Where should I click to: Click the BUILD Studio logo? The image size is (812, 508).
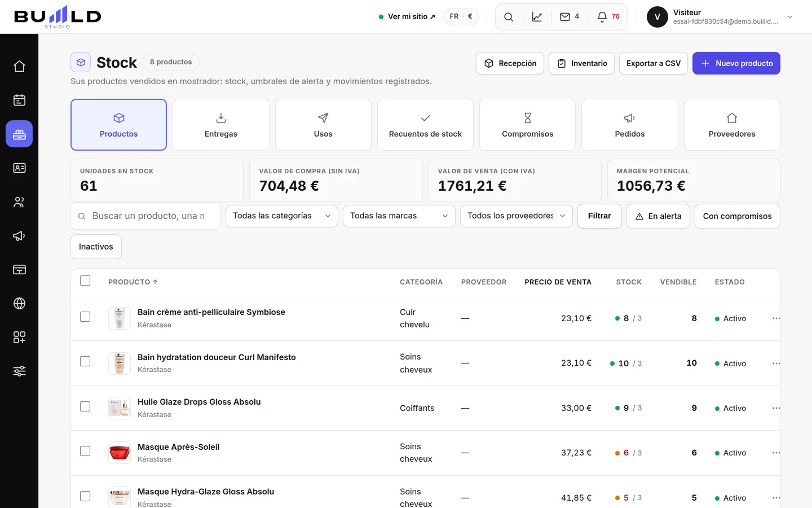(x=58, y=17)
